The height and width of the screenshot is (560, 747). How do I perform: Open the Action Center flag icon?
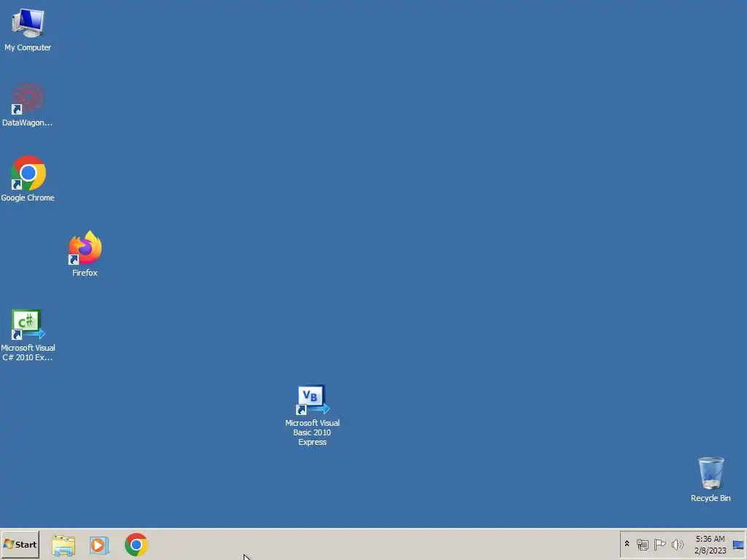(659, 544)
